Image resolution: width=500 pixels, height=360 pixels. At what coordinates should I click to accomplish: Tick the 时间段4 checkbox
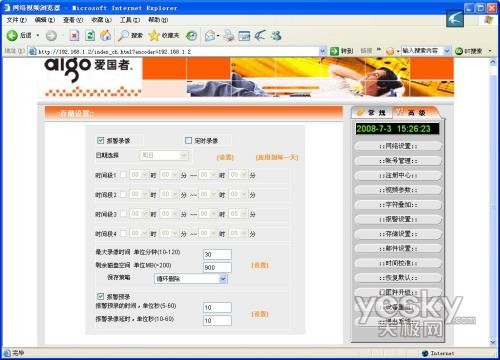[123, 233]
